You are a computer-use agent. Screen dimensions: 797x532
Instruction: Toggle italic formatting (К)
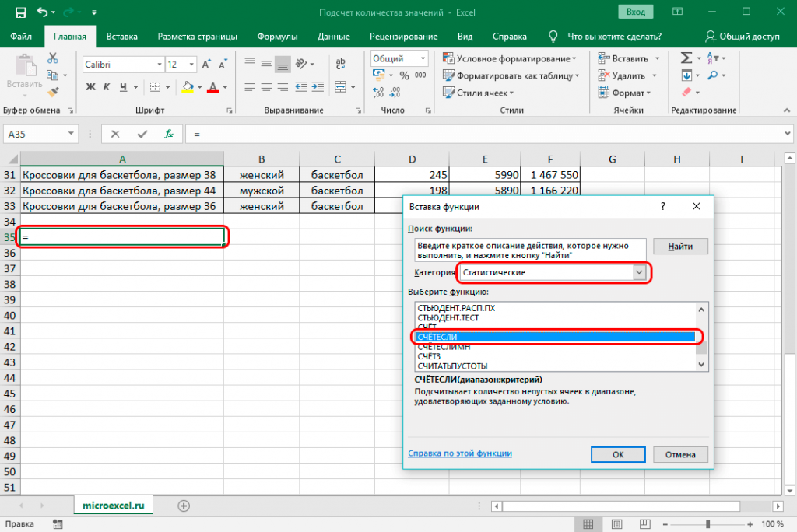point(107,87)
